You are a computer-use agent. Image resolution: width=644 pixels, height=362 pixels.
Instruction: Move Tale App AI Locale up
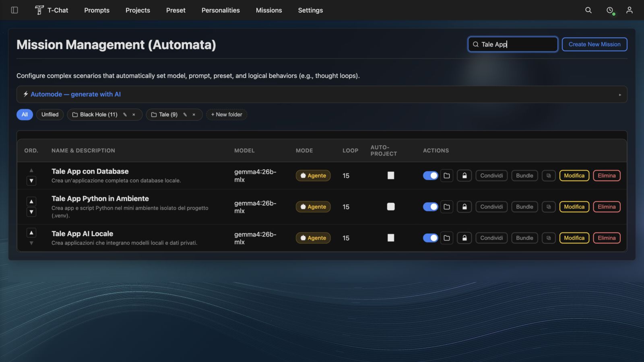coord(31,232)
